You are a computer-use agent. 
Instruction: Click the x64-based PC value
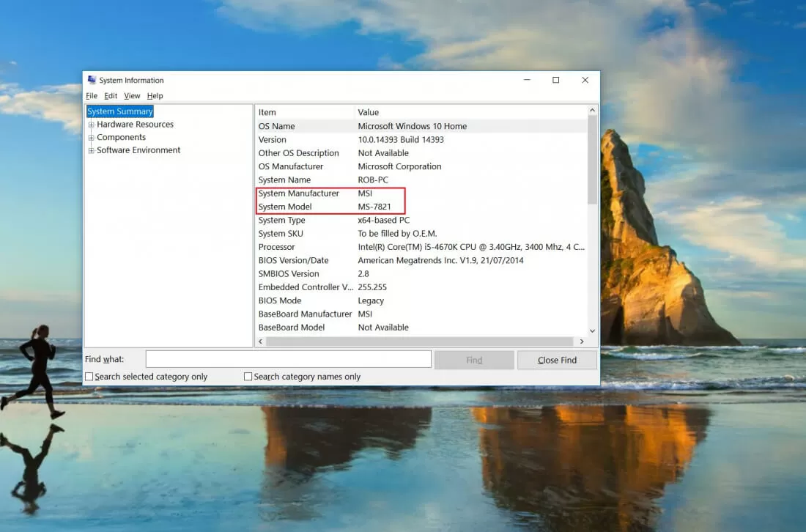384,220
